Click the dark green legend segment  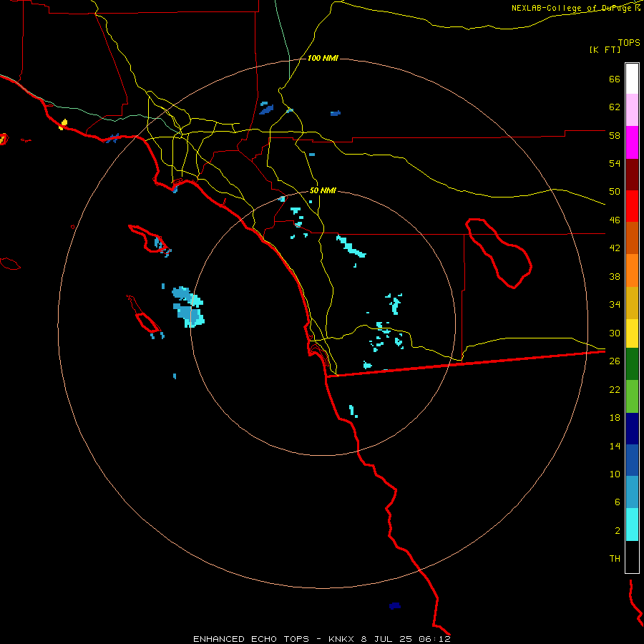coord(632,364)
